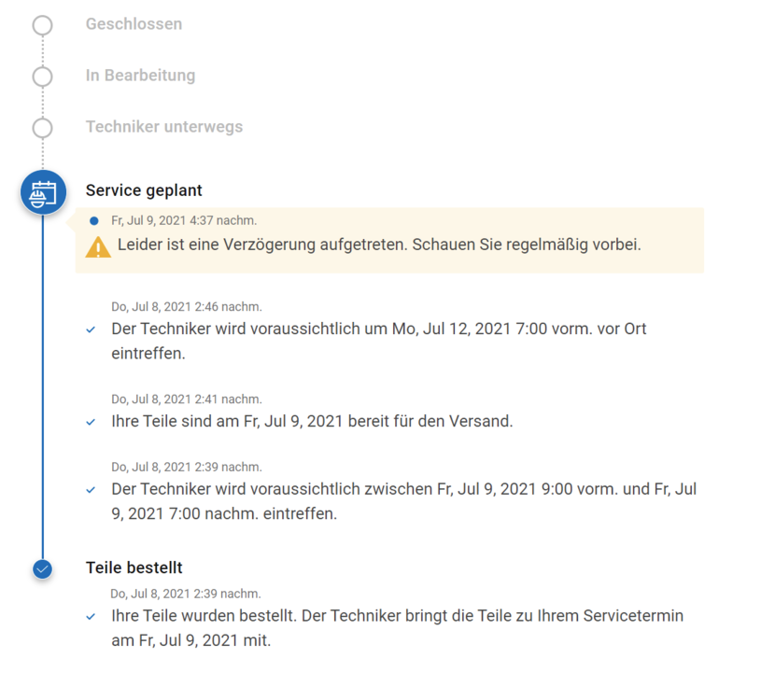Click checkmark beside 'Ihre Teile wurden bestellt' message
Viewport: 761px width, 700px height.
click(91, 617)
